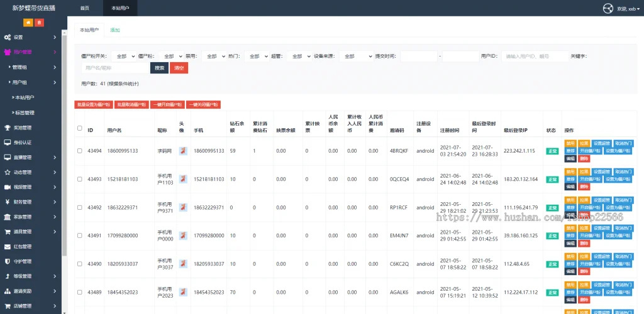Open avatar image of user 43493
The height and width of the screenshot is (314, 644).
click(x=183, y=179)
